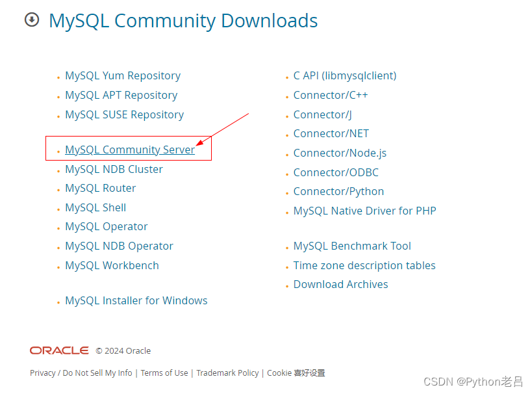The height and width of the screenshot is (394, 532).
Task: Select MySQL NDB Cluster
Action: coord(114,169)
